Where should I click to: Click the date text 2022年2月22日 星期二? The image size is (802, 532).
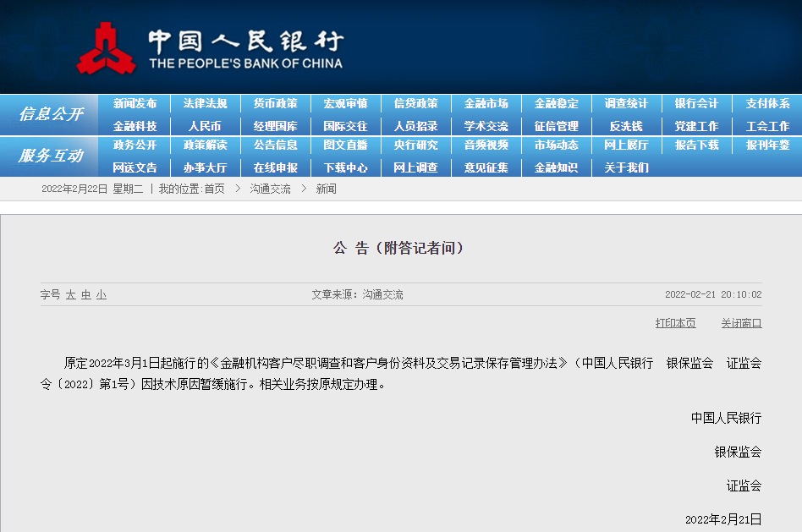pyautogui.click(x=92, y=189)
